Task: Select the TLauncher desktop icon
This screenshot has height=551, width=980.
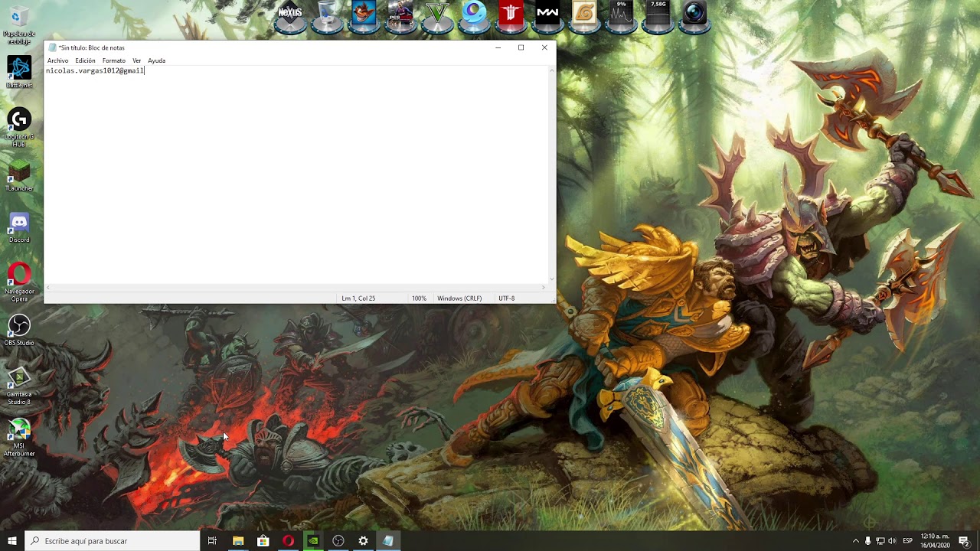Action: coord(19,176)
